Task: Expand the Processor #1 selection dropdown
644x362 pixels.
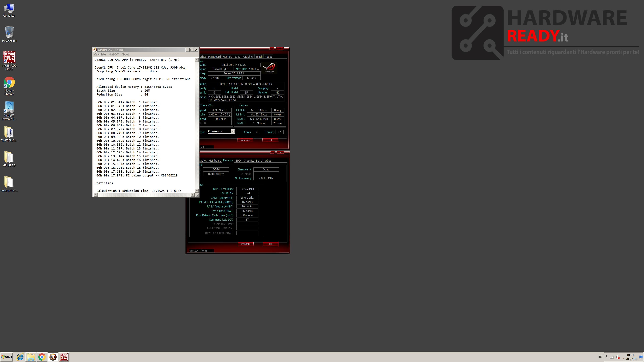Action: pyautogui.click(x=232, y=131)
